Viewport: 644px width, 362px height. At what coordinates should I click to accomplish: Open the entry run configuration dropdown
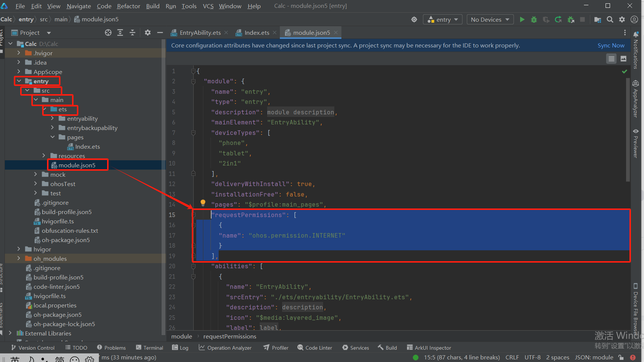pos(443,19)
